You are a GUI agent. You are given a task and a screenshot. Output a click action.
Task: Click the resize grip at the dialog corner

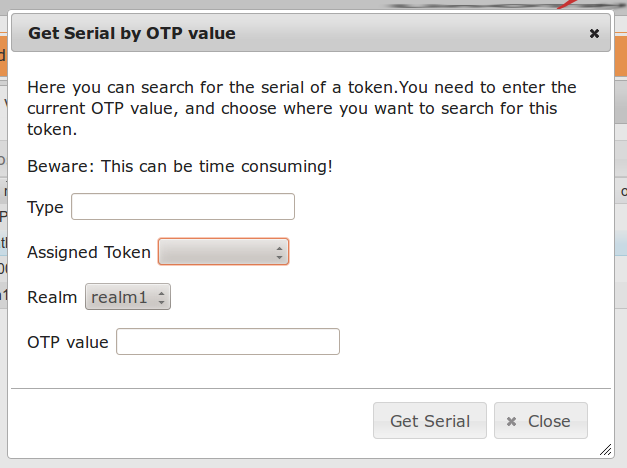604,449
